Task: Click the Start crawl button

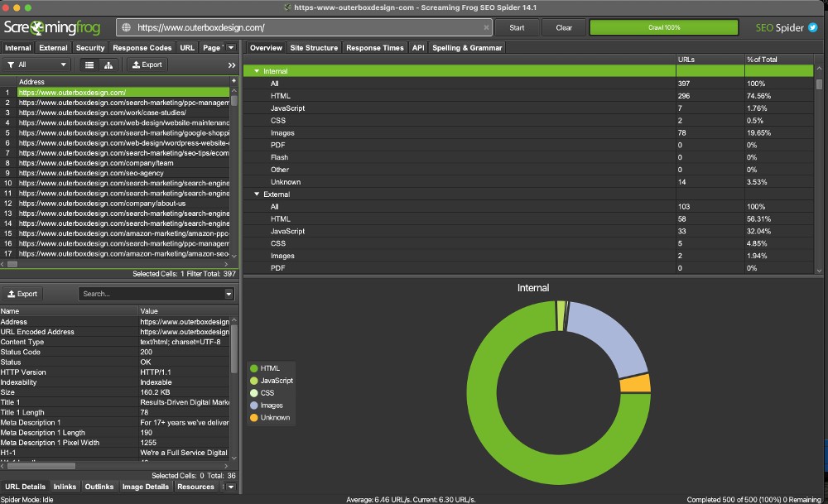Action: [517, 27]
